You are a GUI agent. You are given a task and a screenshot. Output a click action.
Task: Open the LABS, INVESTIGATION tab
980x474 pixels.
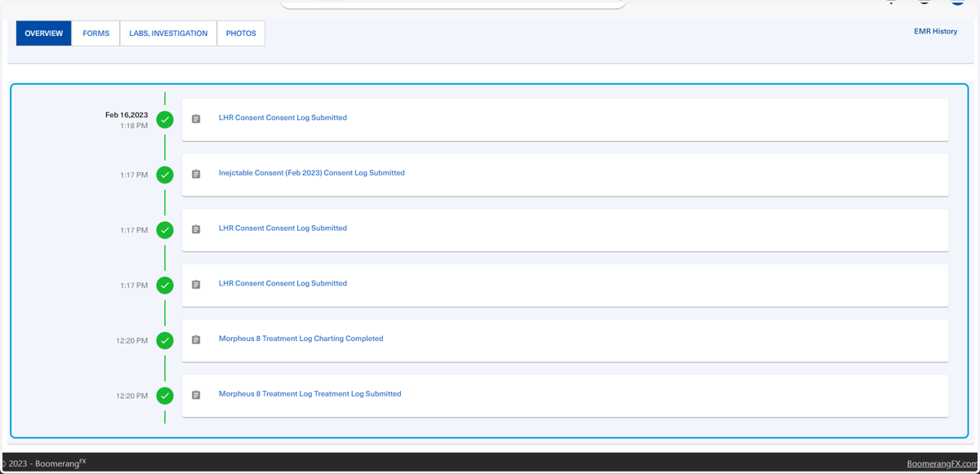tap(168, 33)
